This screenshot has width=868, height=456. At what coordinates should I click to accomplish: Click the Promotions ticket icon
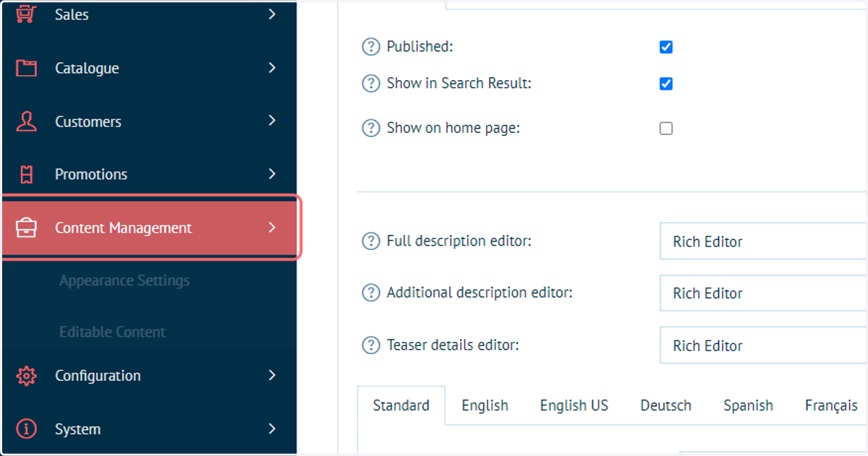(x=26, y=174)
